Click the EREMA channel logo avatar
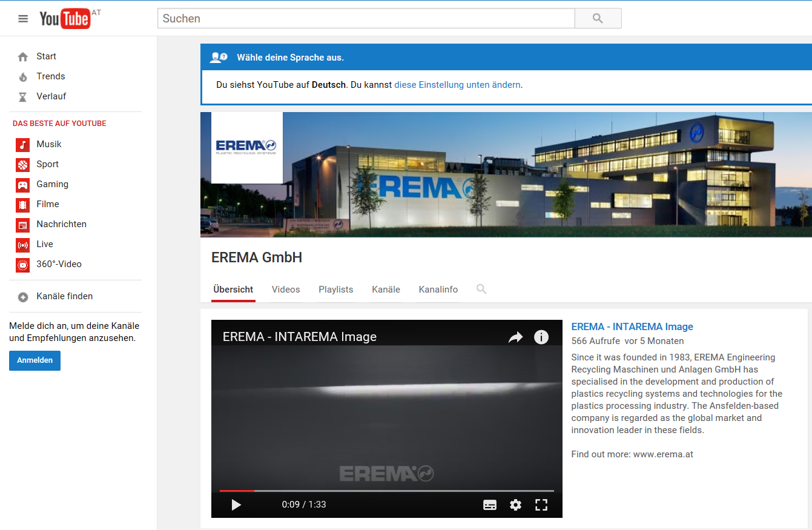Viewport: 812px width, 530px height. pyautogui.click(x=247, y=148)
